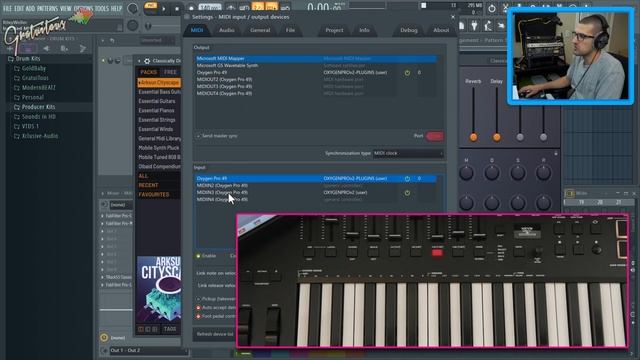The width and height of the screenshot is (640, 360).
Task: Click Refresh device list button
Action: [215, 334]
